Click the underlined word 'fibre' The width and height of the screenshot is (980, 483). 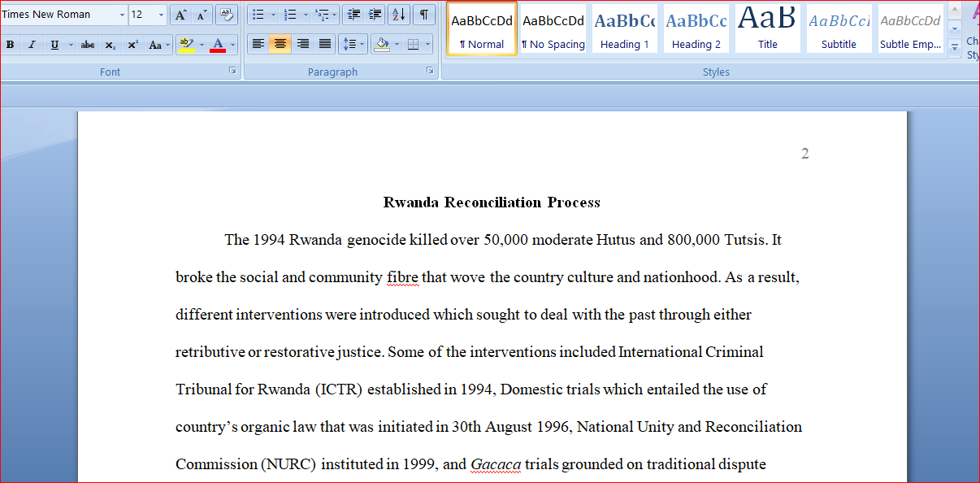[x=402, y=277]
